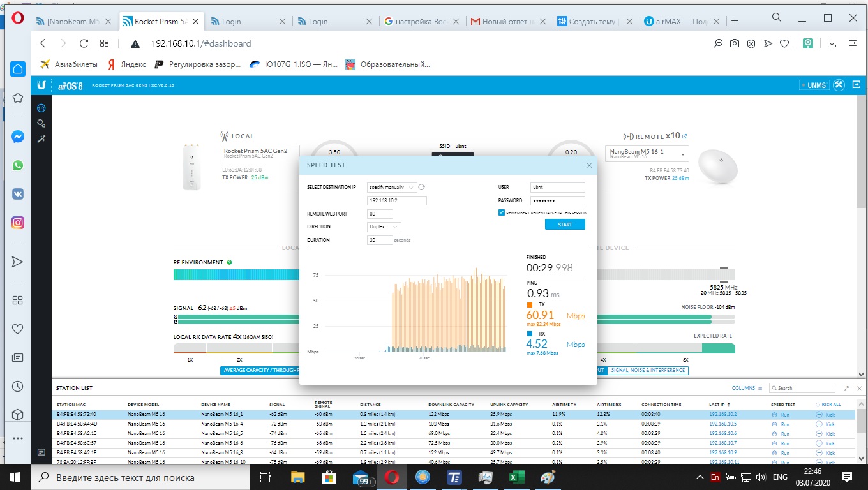Kick station NanoBeam M5 16_5

click(826, 434)
